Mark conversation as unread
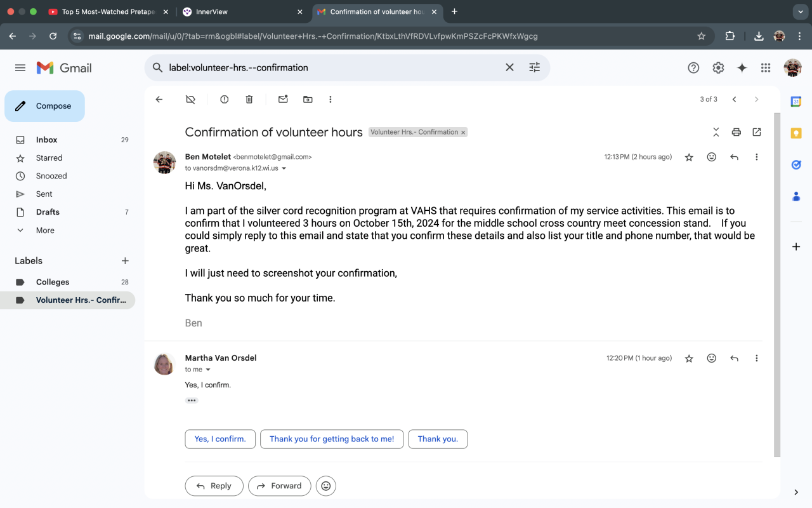The height and width of the screenshot is (508, 812). pyautogui.click(x=283, y=99)
